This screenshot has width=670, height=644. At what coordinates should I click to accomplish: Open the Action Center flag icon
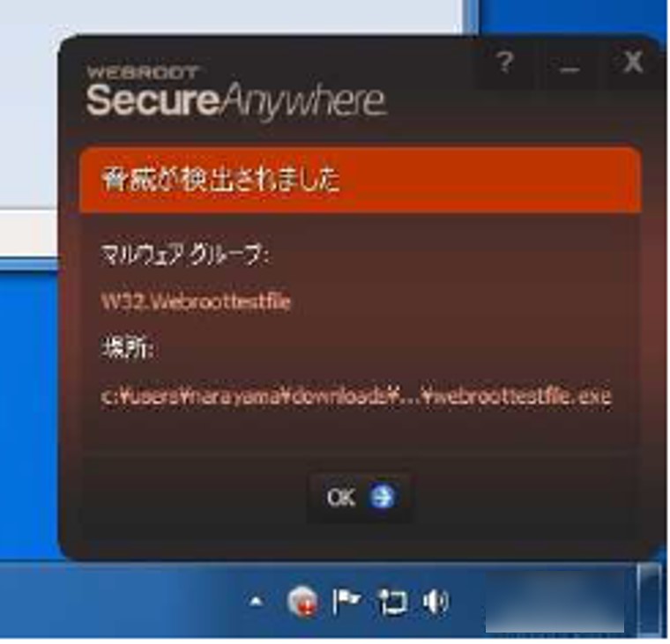pyautogui.click(x=346, y=601)
